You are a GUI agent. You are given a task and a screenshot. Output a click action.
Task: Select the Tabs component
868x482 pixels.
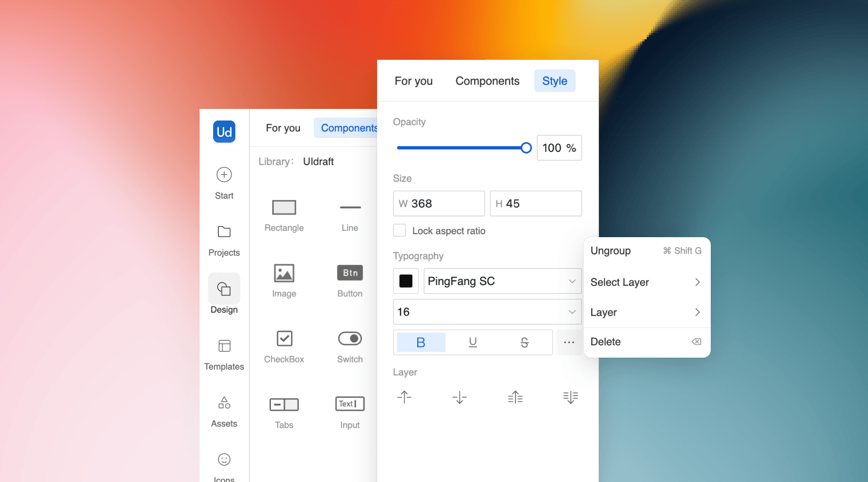point(284,404)
